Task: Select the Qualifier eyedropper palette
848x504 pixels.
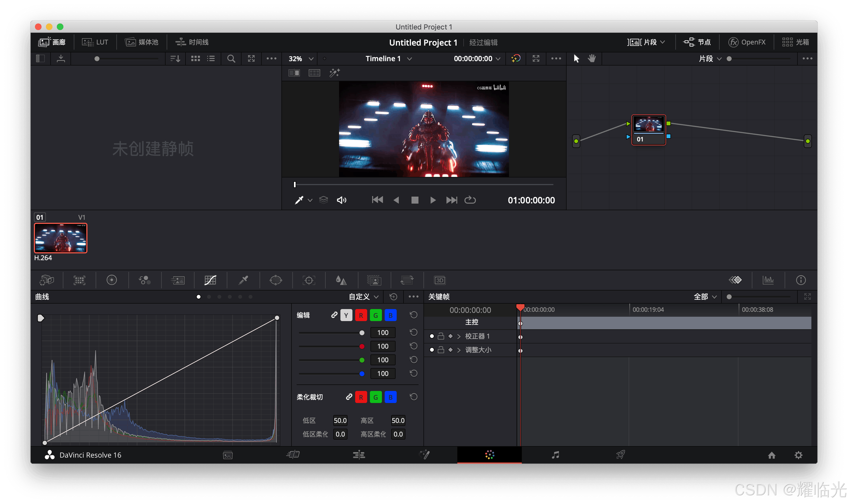Action: [243, 280]
